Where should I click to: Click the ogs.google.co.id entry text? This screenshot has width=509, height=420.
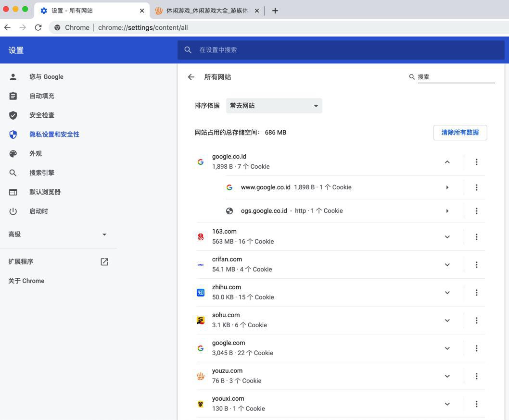pyautogui.click(x=264, y=211)
